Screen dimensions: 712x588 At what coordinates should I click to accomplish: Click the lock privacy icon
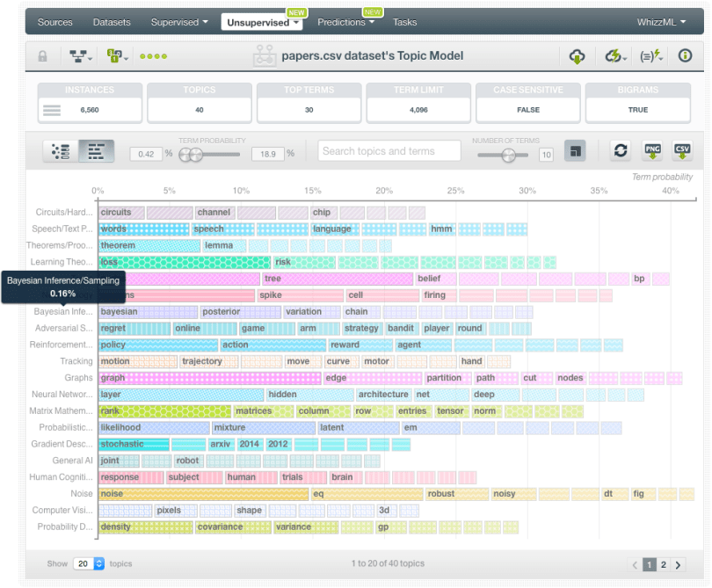(x=42, y=56)
